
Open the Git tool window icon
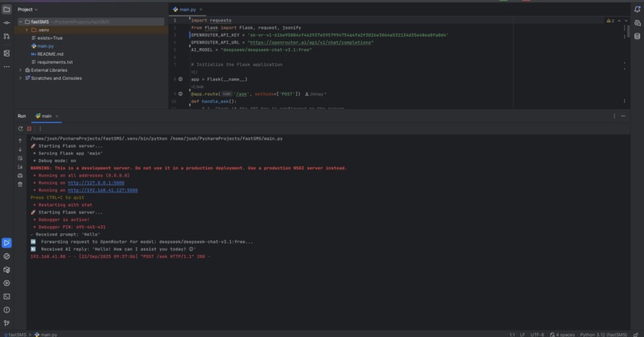click(6, 323)
